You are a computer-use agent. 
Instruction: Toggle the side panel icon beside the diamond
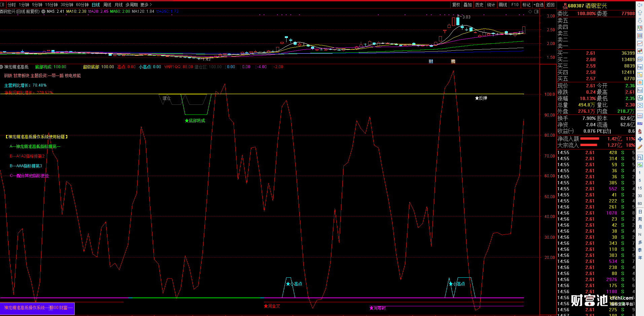(x=536, y=11)
